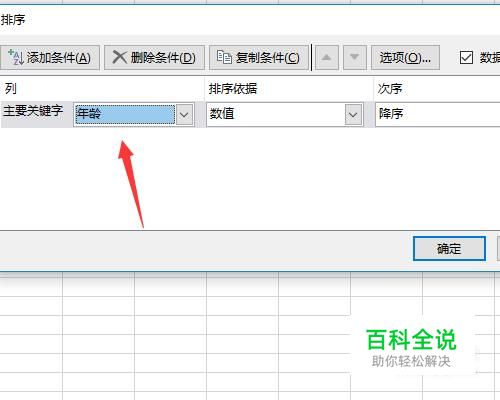Image resolution: width=500 pixels, height=400 pixels.
Task: Expand the 数值 sort-by dropdown arrow
Action: [x=353, y=114]
